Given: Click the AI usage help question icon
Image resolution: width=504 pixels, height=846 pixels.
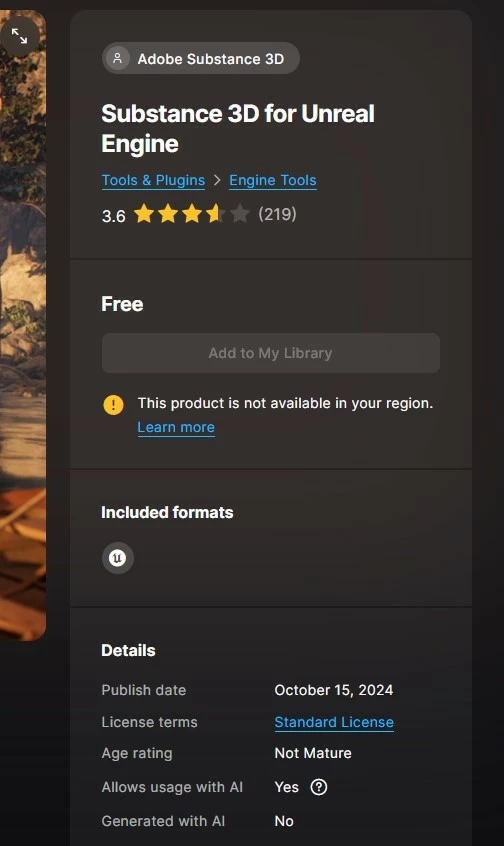Looking at the screenshot, I should (319, 787).
